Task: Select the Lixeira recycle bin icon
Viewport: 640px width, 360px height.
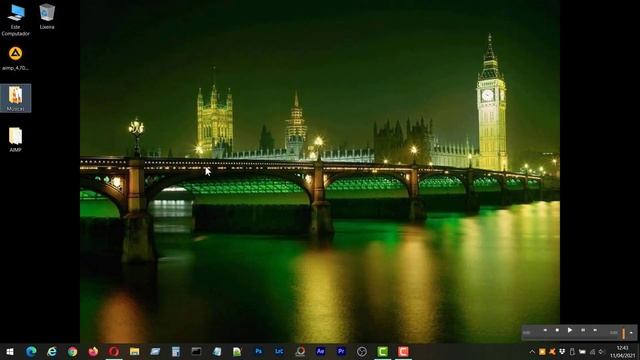Action: tap(47, 16)
